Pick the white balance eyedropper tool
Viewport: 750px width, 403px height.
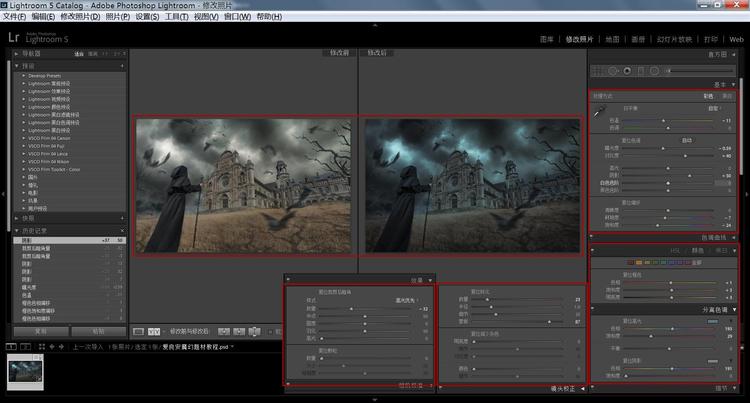tap(598, 113)
